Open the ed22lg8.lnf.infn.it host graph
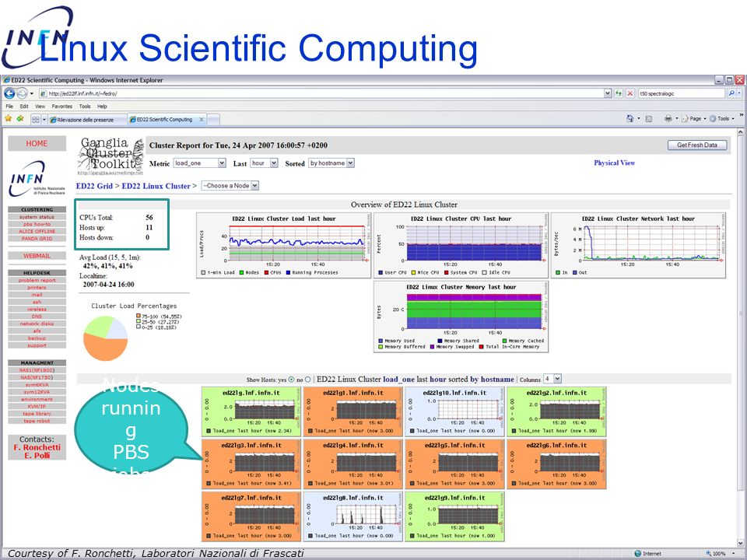 point(353,516)
